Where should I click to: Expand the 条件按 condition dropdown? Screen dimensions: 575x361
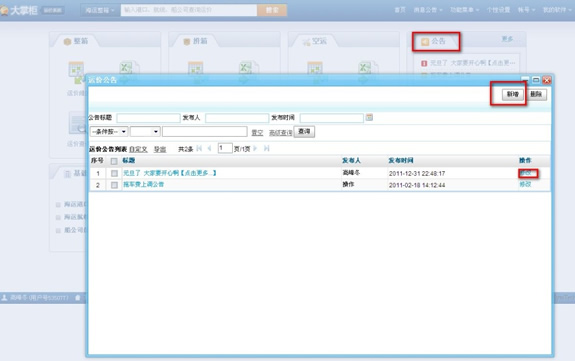click(109, 131)
